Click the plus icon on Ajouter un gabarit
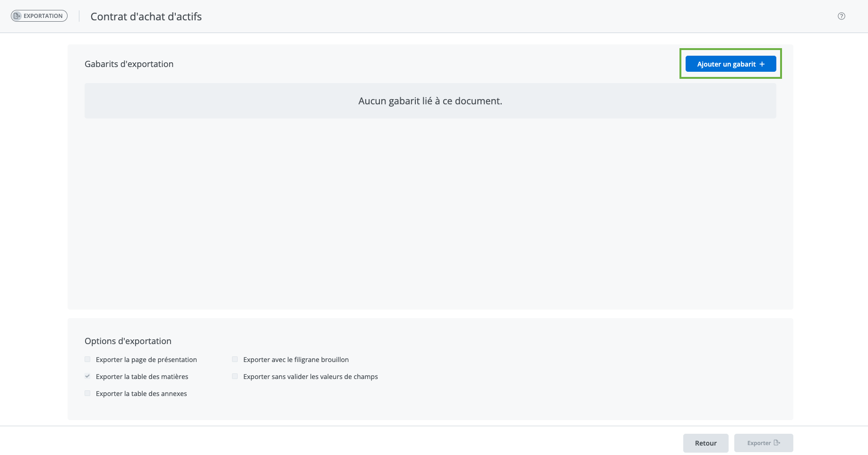 point(762,64)
